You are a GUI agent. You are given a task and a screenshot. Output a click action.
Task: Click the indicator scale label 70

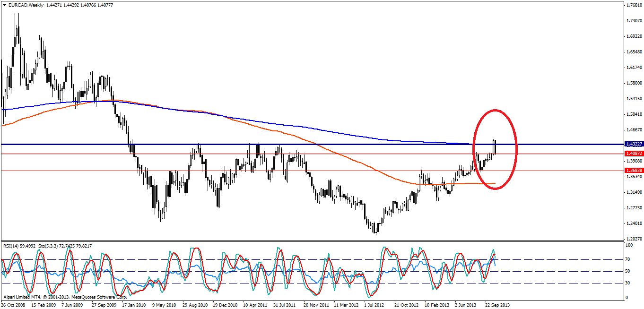click(628, 259)
